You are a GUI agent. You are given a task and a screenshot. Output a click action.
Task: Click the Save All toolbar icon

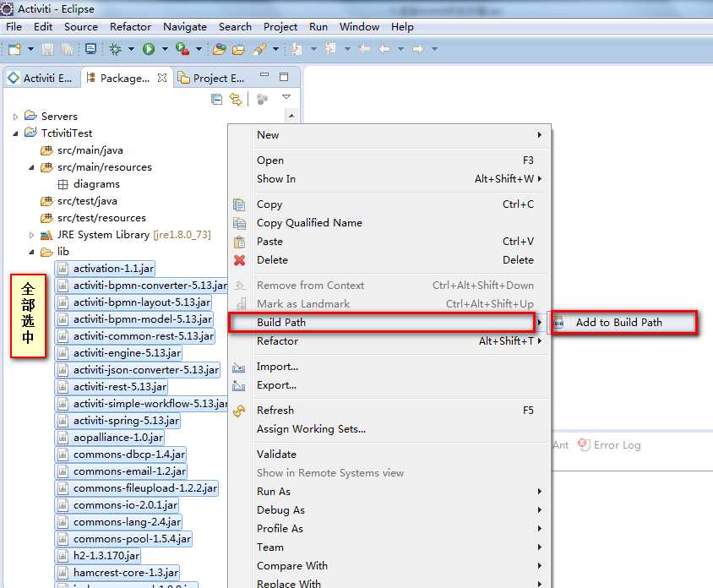(x=67, y=49)
